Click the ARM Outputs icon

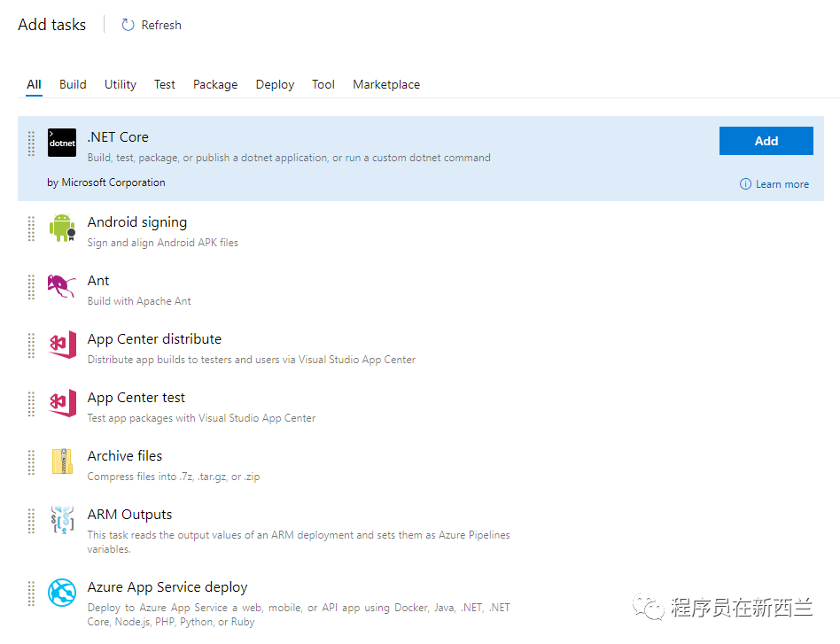pos(62,520)
